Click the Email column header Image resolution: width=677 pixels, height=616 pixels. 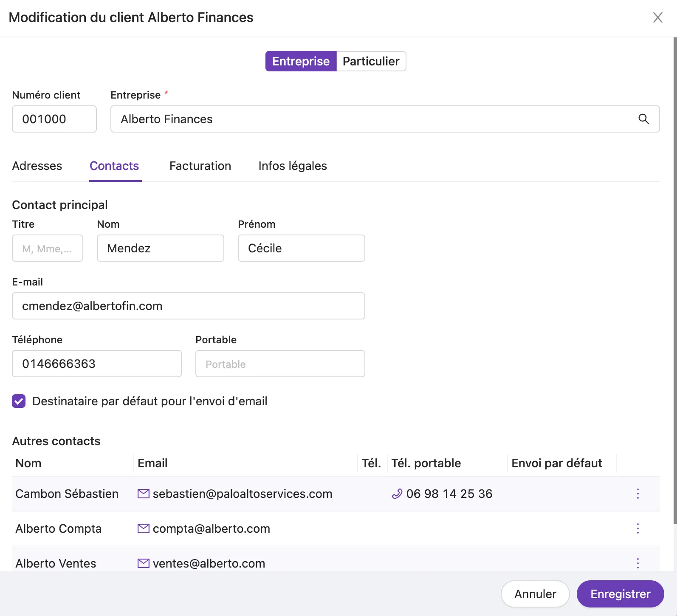(152, 463)
